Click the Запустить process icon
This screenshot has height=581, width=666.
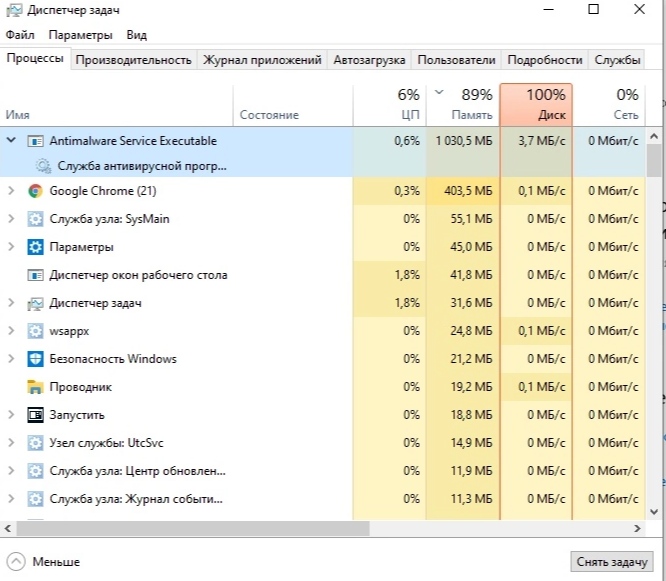pos(35,415)
